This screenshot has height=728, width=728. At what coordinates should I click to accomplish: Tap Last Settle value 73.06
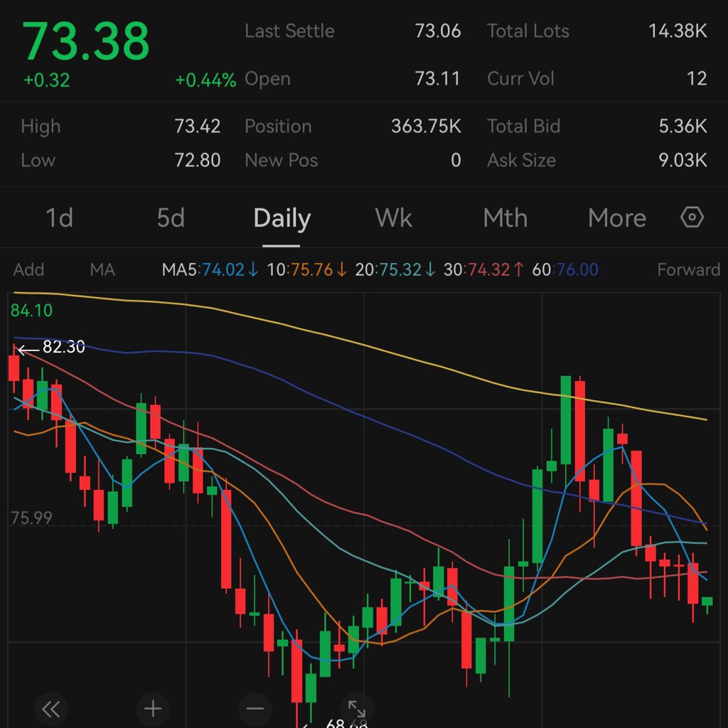pyautogui.click(x=438, y=31)
